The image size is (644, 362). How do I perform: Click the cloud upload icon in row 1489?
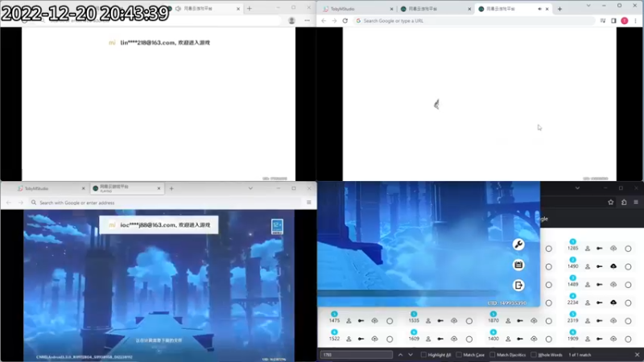pyautogui.click(x=613, y=285)
